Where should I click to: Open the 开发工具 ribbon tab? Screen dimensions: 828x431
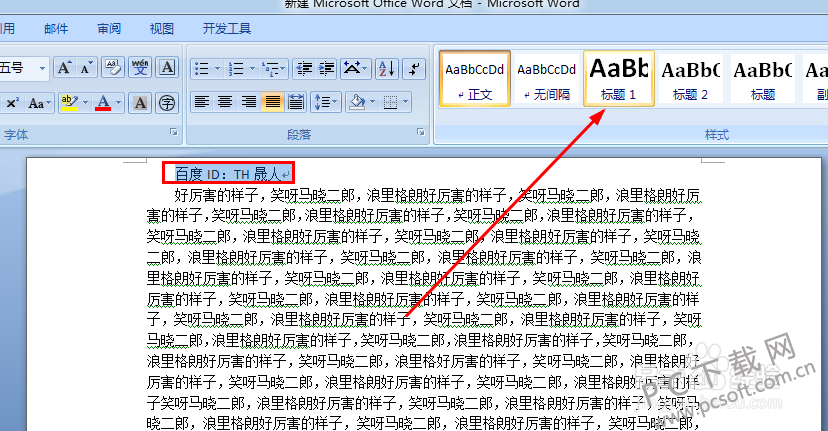(x=227, y=29)
